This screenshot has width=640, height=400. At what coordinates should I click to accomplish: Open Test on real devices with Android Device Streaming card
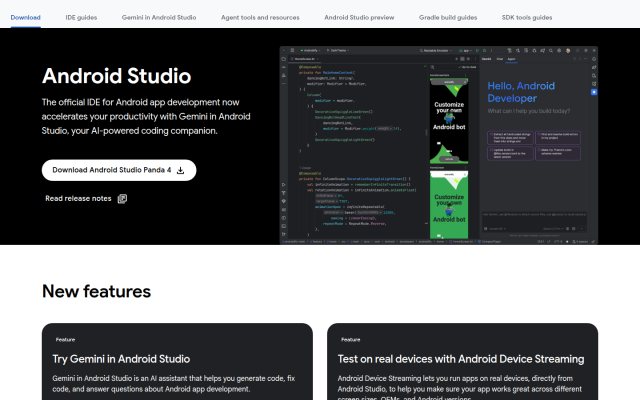click(x=462, y=362)
